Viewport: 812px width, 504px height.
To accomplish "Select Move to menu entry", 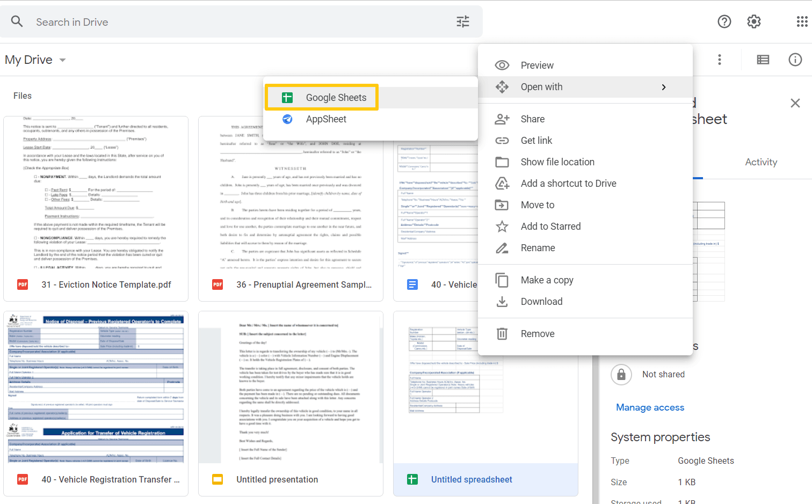I will (585, 205).
